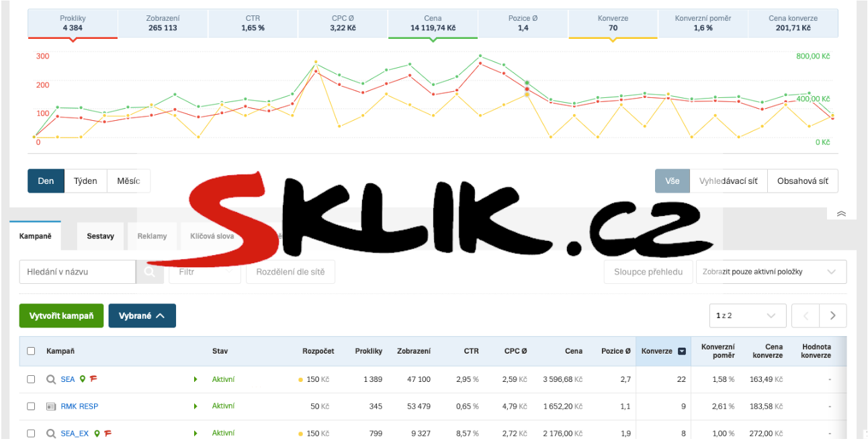This screenshot has height=443, width=868.
Task: Click the display-ad type icon beside RMK RESP
Action: coord(51,406)
